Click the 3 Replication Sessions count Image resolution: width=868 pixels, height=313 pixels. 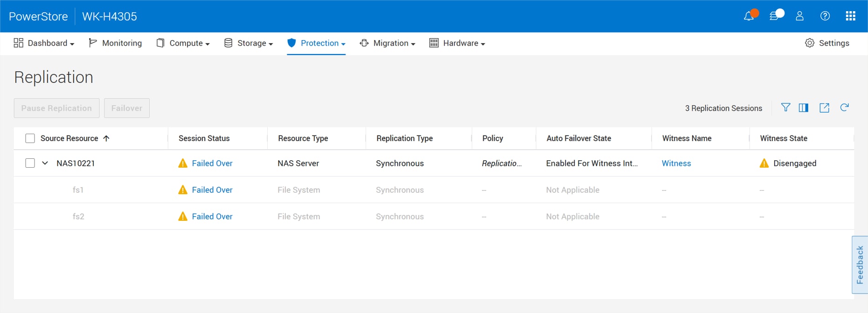(x=723, y=108)
